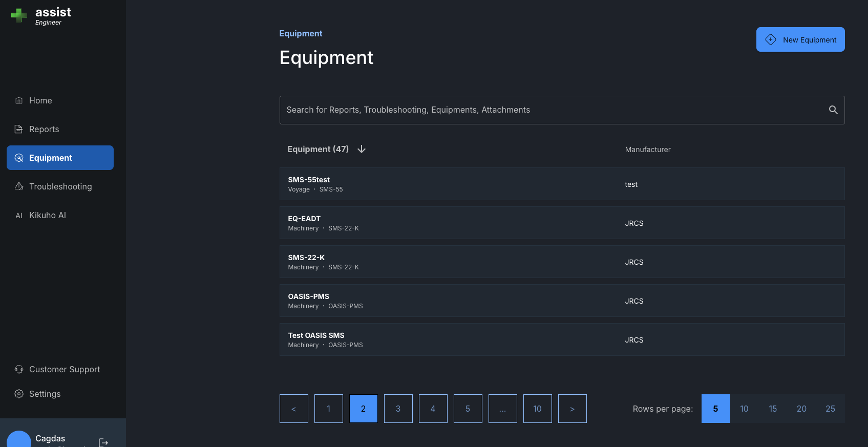Open Troubleshooting from the sidebar
The width and height of the screenshot is (868, 447).
click(60, 186)
